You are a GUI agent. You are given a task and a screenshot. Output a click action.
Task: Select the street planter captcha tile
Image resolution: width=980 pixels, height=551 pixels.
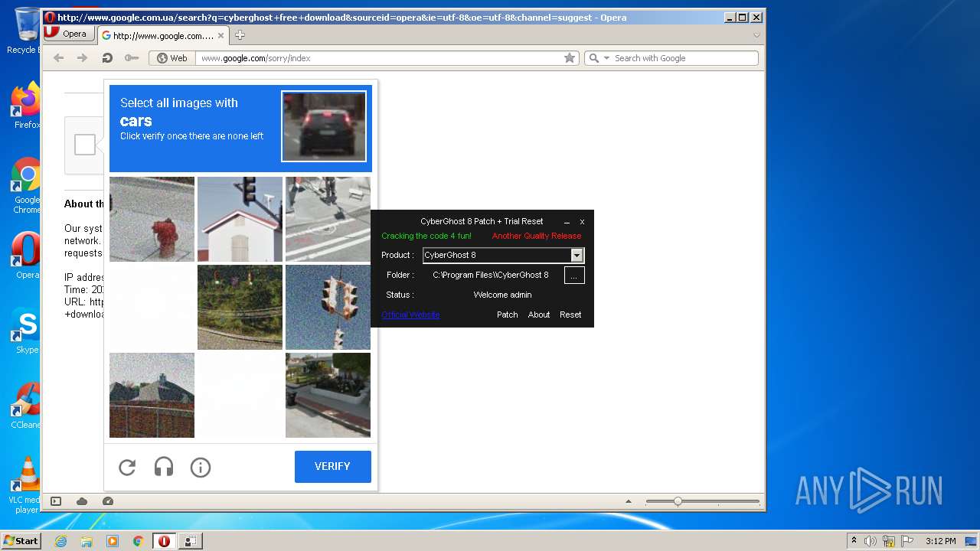[x=328, y=395]
